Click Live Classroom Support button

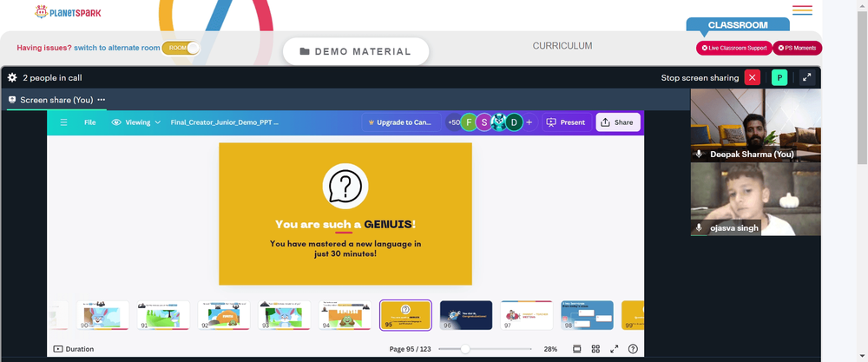point(734,48)
